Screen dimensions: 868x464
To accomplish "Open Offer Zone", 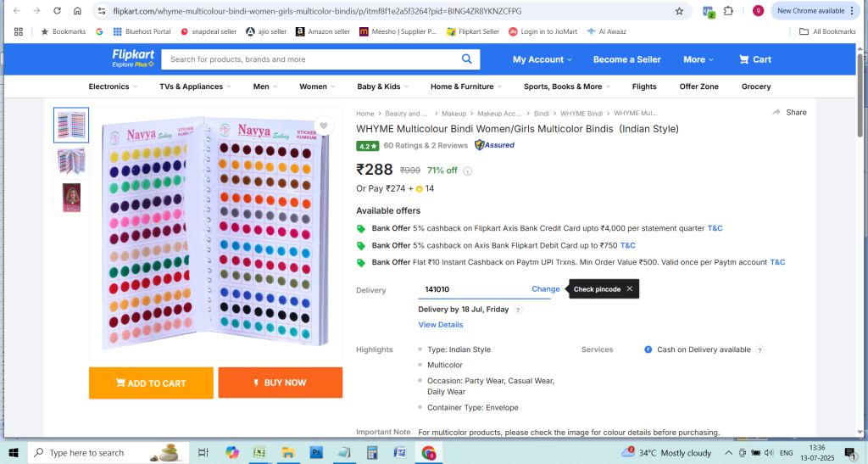I will coord(699,87).
